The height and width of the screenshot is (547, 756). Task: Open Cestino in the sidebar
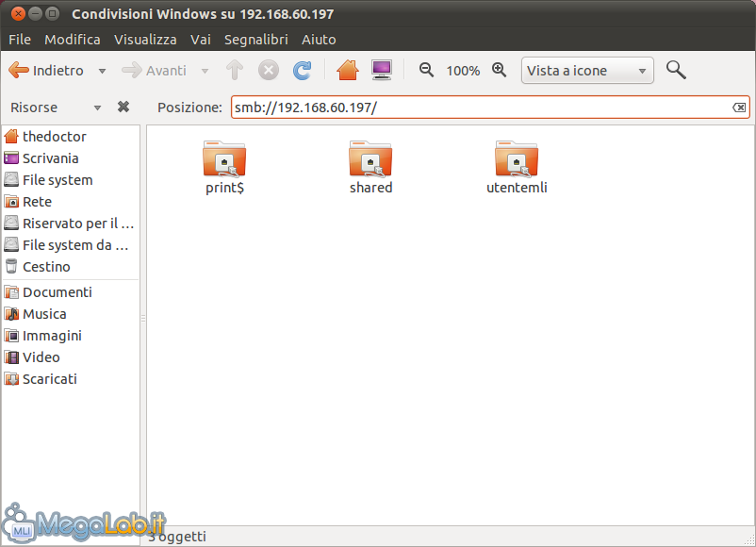[71, 267]
